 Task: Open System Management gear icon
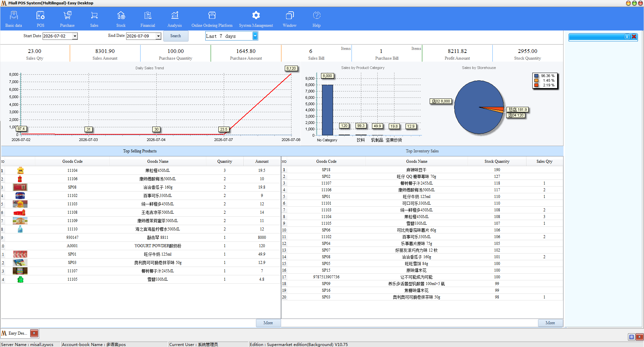(x=256, y=15)
